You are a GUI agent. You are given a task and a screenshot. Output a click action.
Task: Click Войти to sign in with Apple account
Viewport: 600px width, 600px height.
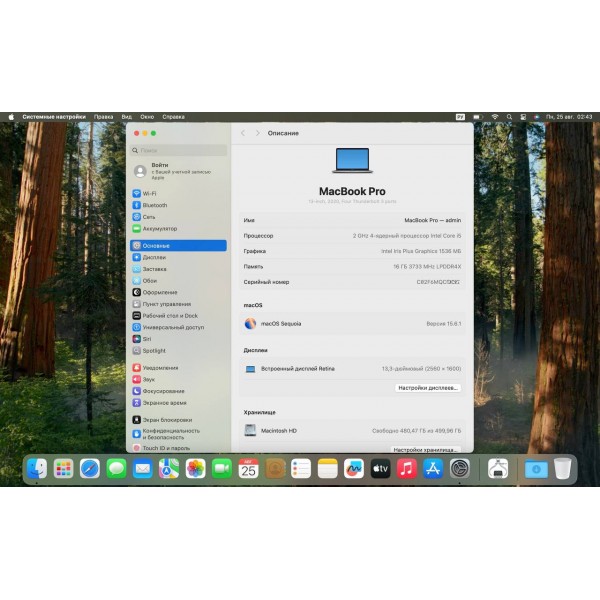tap(178, 171)
